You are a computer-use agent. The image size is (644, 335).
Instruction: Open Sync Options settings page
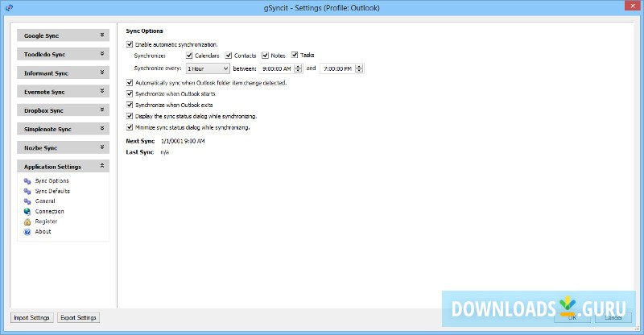click(52, 181)
